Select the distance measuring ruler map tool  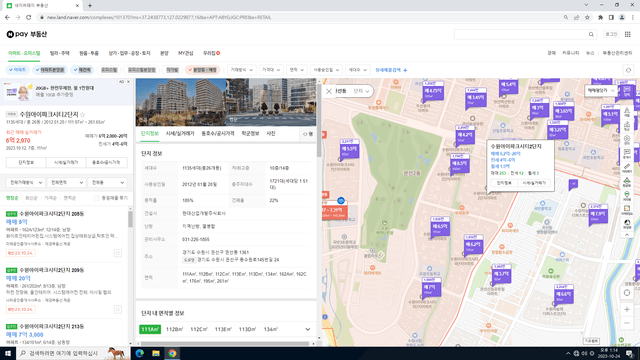627,168
